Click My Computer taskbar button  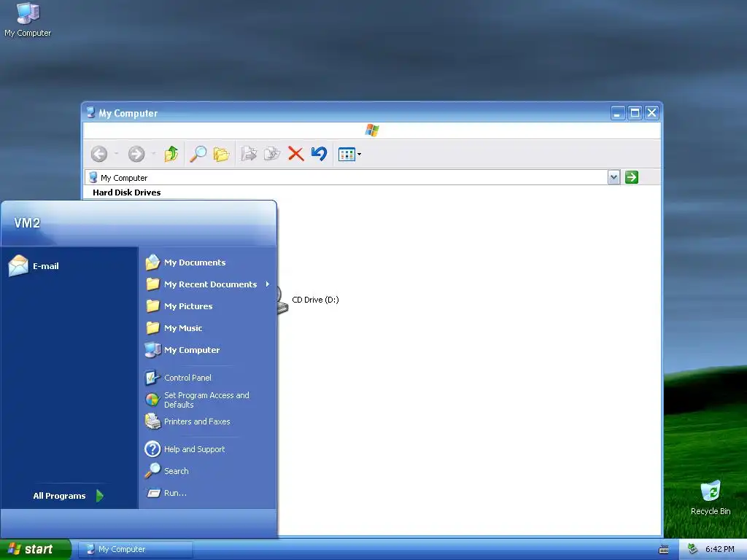click(135, 549)
